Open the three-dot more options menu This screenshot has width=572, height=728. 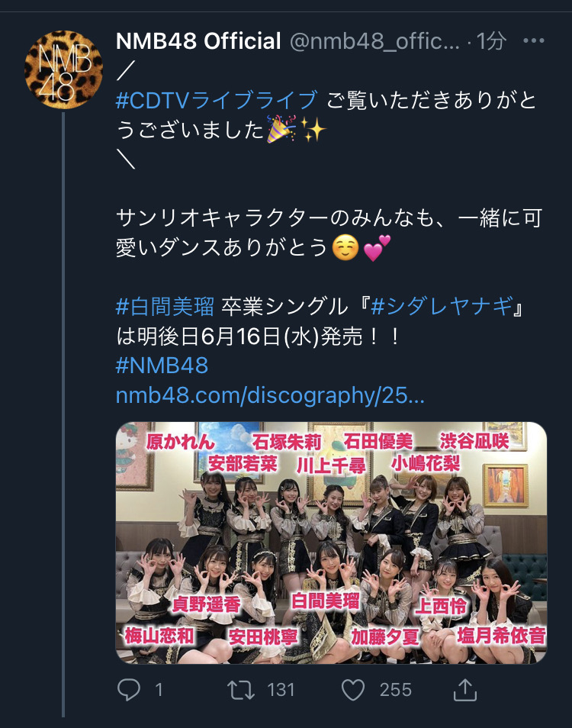534,41
